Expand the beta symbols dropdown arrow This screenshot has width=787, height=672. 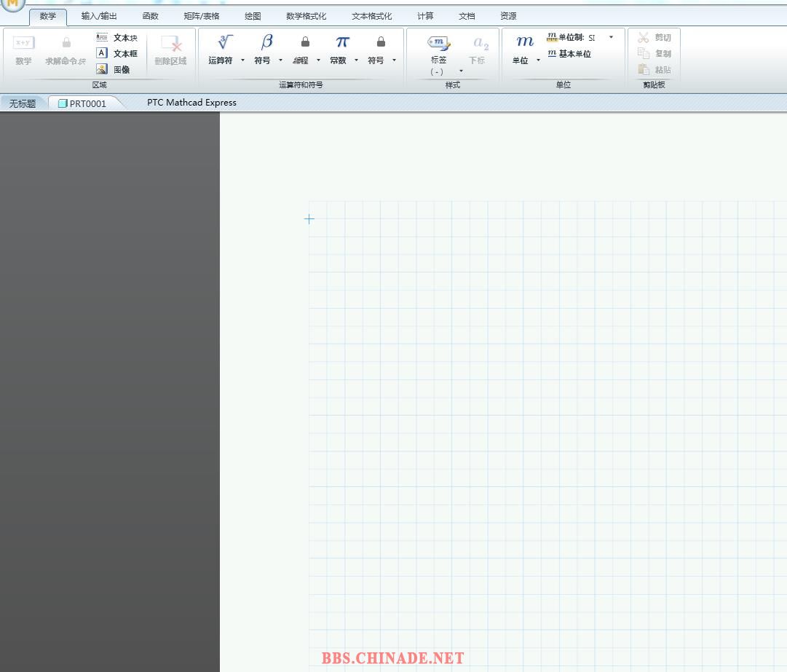pos(280,60)
